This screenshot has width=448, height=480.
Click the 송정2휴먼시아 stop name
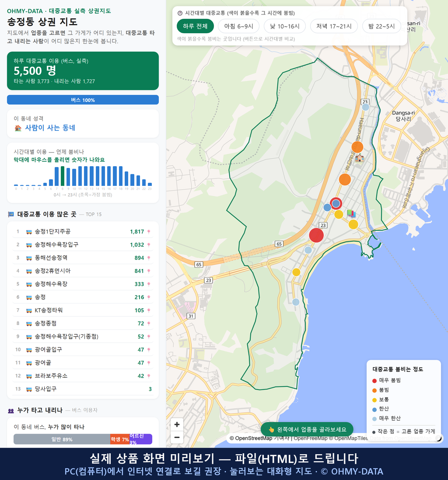tap(52, 271)
